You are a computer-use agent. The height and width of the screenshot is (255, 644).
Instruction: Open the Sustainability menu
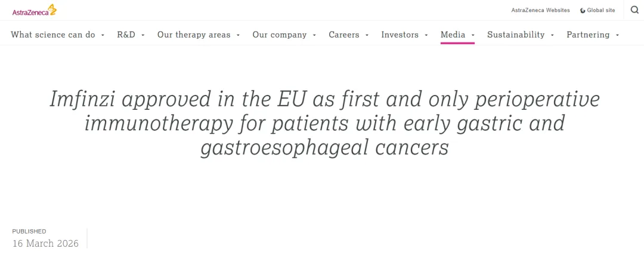pos(516,35)
